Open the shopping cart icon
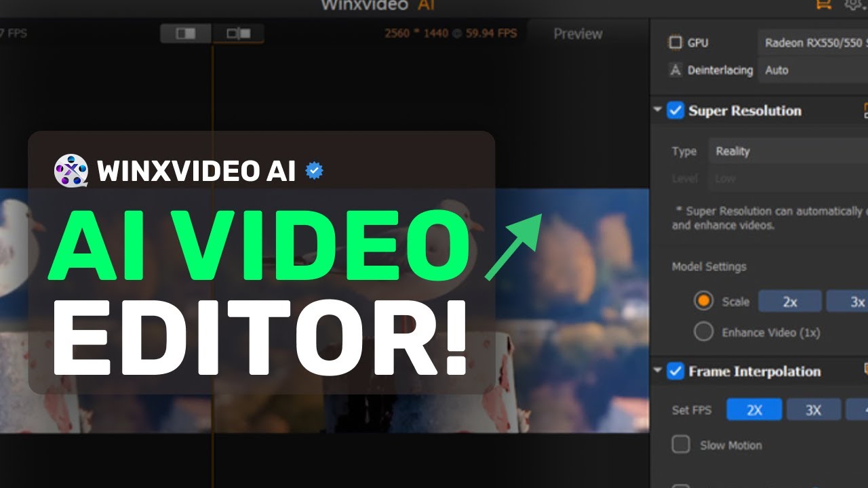Screen dimensions: 868x488 coord(823,4)
